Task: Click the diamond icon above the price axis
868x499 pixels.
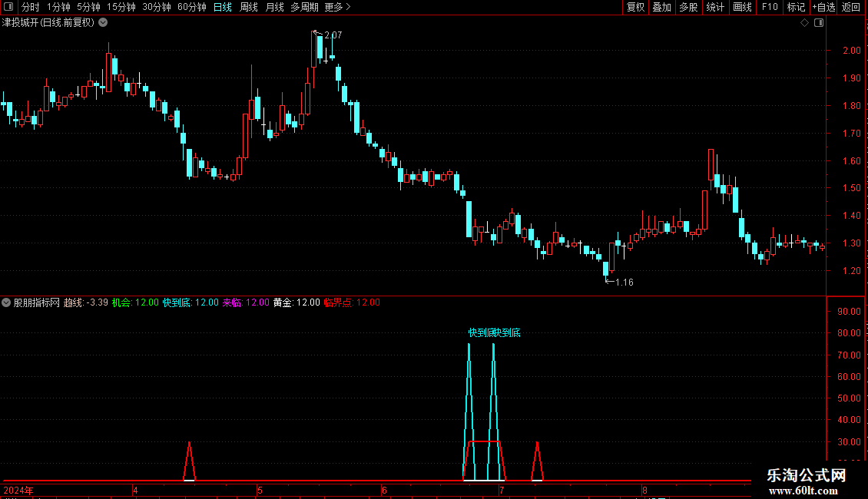Action: point(805,23)
